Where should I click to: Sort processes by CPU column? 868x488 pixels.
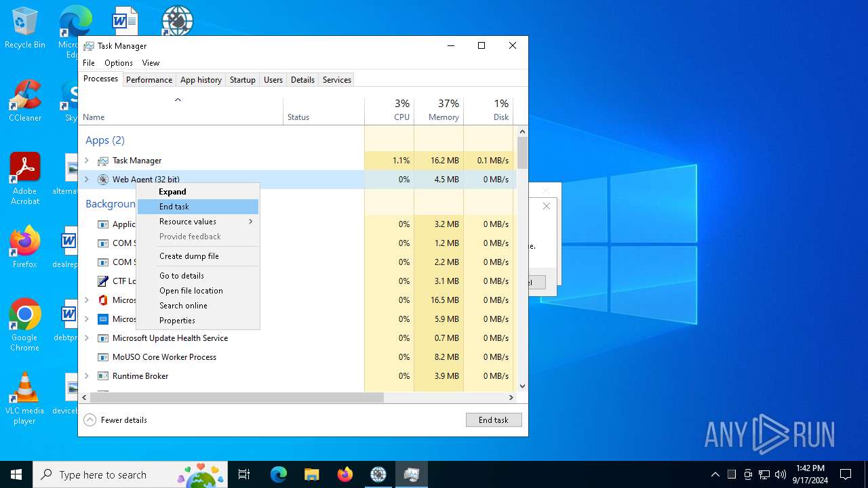coord(389,111)
